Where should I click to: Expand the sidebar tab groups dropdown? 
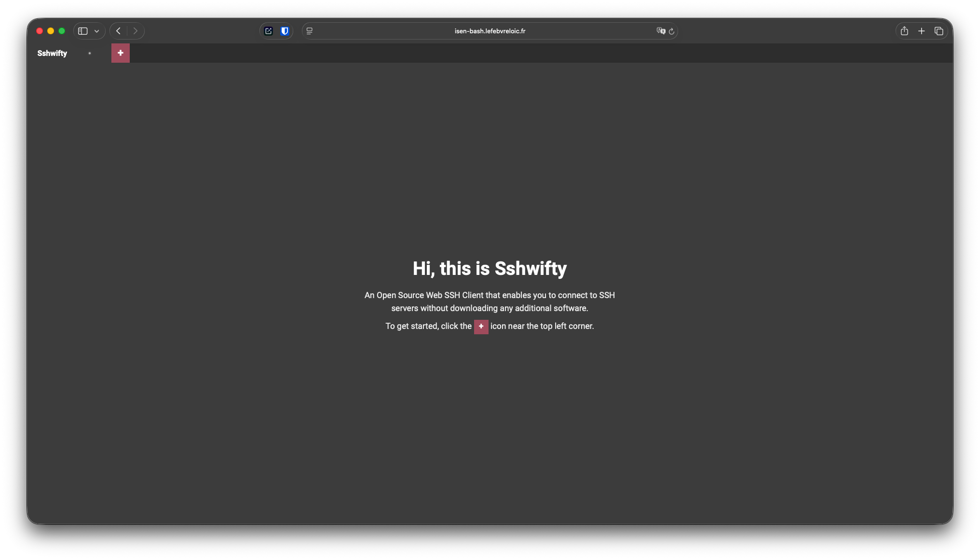[x=97, y=31]
